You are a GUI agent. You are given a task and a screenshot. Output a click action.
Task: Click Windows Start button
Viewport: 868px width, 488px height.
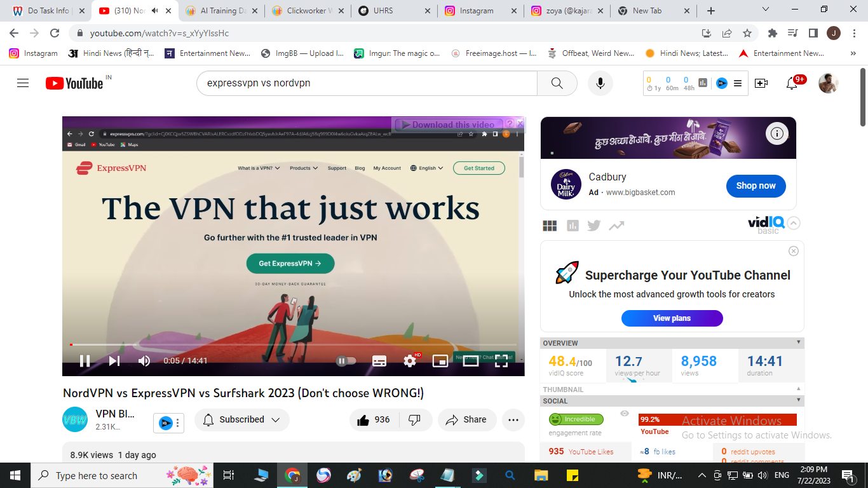click(x=15, y=475)
